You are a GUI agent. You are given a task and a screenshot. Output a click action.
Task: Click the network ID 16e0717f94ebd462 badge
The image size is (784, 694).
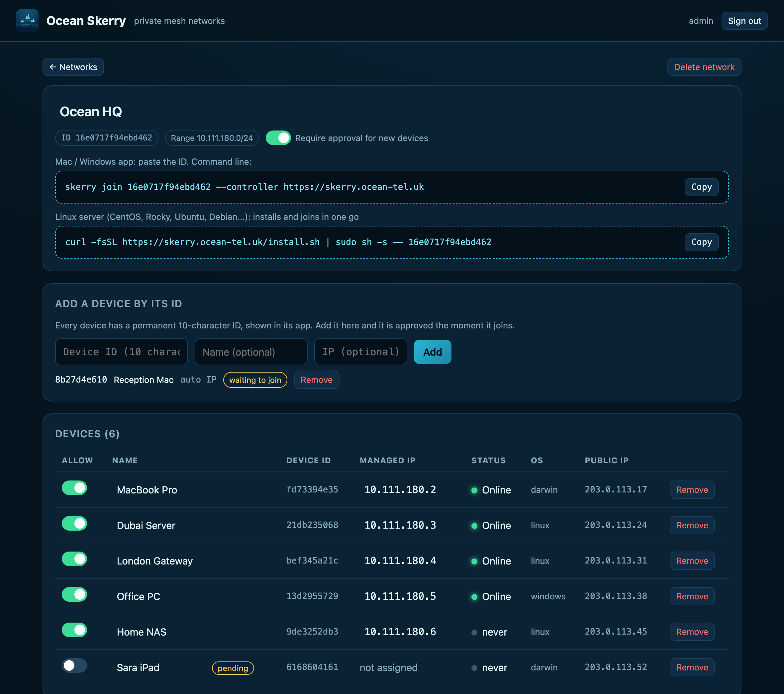tap(107, 138)
